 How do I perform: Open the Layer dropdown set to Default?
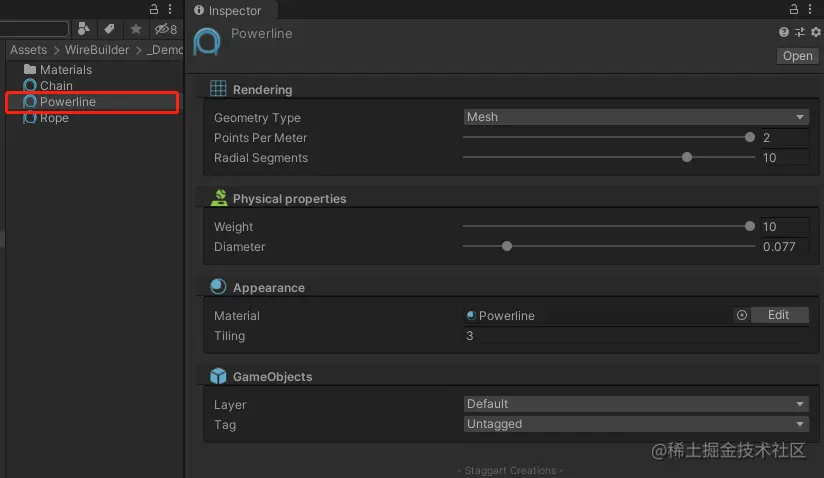(x=636, y=404)
